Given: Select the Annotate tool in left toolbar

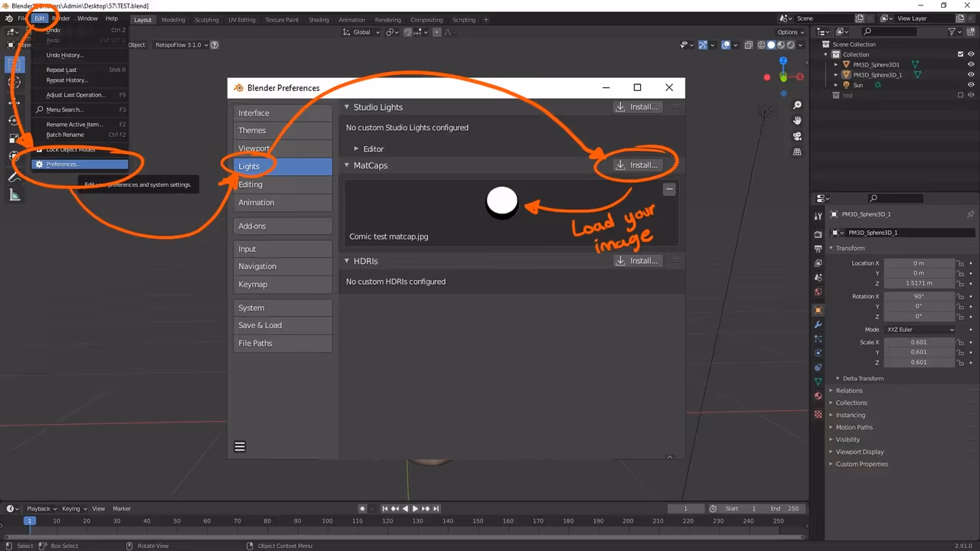Looking at the screenshot, I should 15,177.
